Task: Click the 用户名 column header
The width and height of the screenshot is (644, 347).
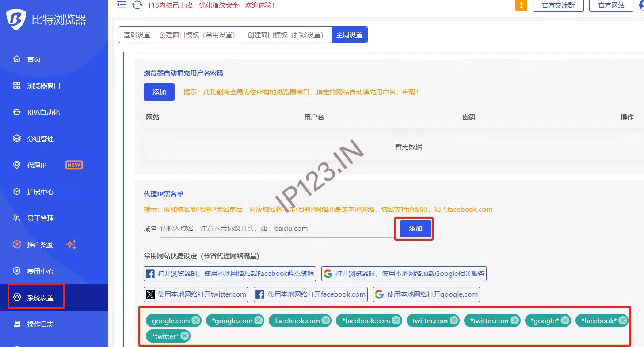Action: [314, 117]
